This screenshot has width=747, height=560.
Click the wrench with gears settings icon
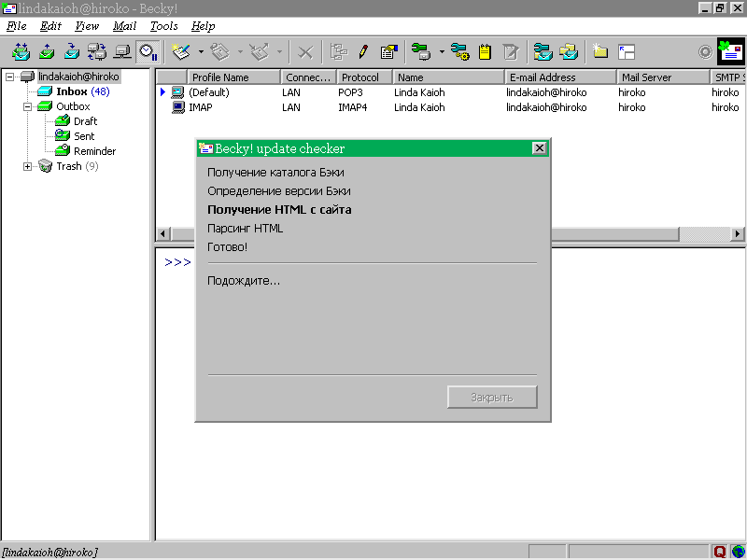point(459,51)
